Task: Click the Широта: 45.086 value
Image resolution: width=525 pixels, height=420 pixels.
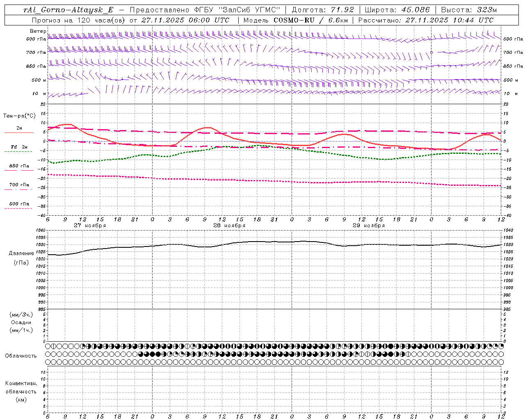Action: [x=397, y=10]
